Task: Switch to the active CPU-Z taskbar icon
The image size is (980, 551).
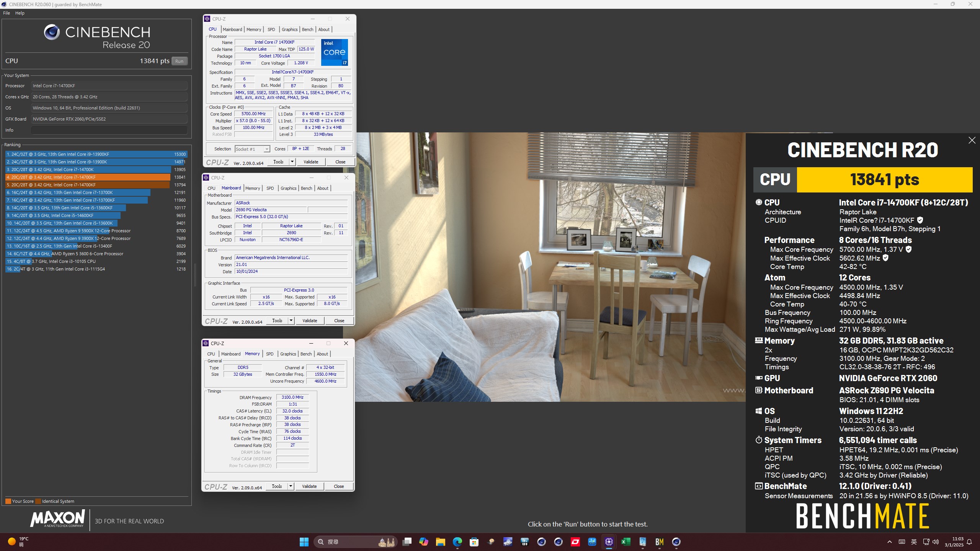Action: (609, 542)
